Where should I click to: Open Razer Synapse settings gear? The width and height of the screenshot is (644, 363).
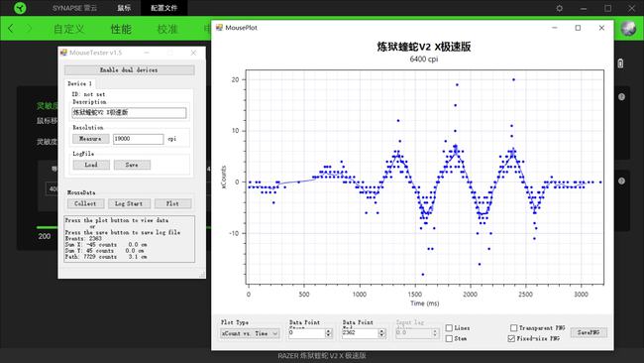[x=560, y=8]
